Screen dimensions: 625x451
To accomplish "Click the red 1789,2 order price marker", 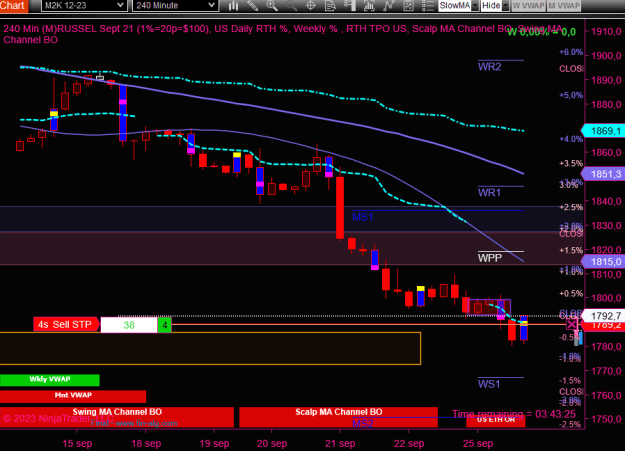I will (x=603, y=326).
